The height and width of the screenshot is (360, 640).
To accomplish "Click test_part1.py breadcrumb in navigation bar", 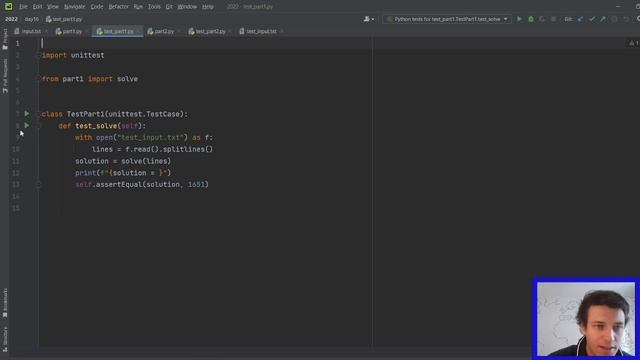I will pyautogui.click(x=64, y=19).
